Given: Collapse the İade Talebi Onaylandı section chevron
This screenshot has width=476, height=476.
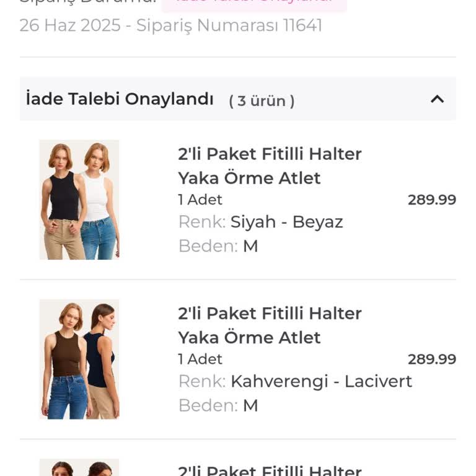Looking at the screenshot, I should point(437,99).
